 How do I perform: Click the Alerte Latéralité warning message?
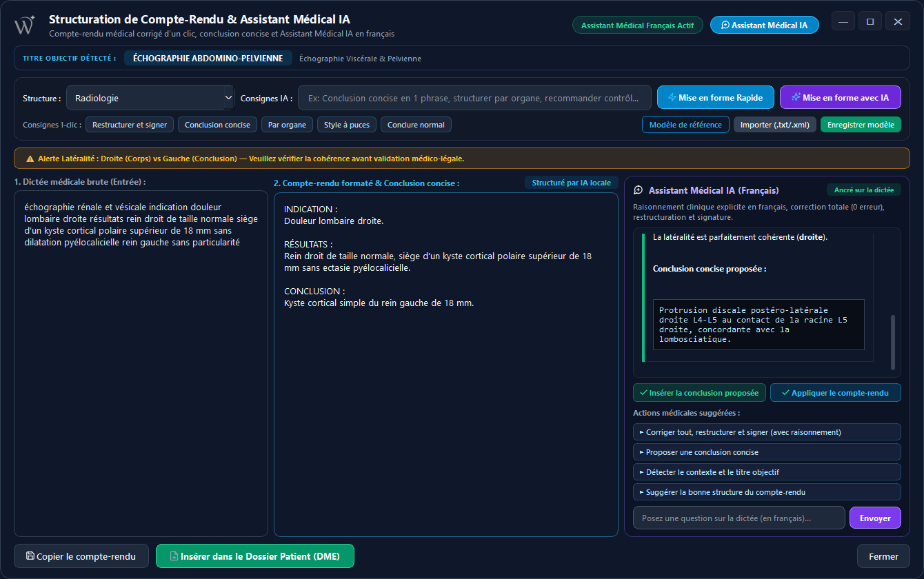[251, 159]
